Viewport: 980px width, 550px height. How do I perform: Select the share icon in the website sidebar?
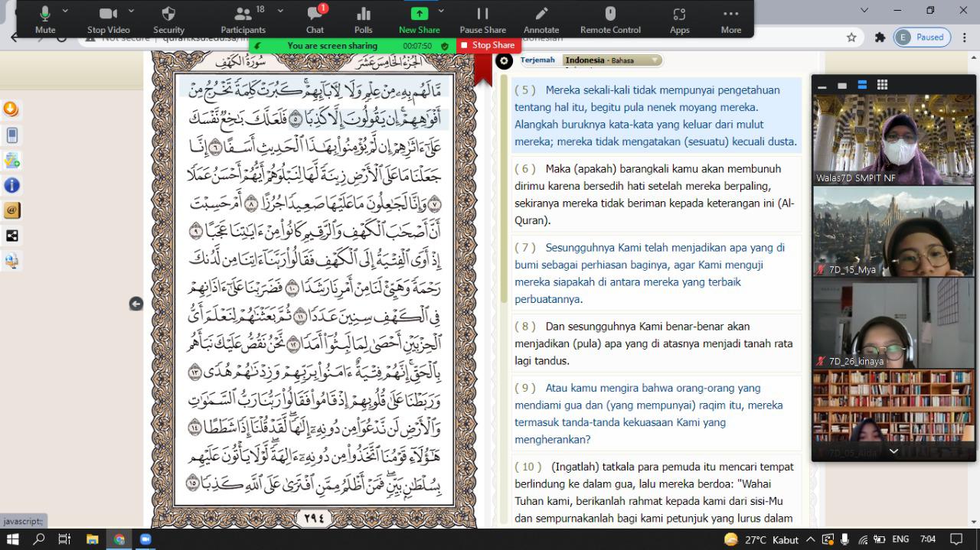(11, 236)
